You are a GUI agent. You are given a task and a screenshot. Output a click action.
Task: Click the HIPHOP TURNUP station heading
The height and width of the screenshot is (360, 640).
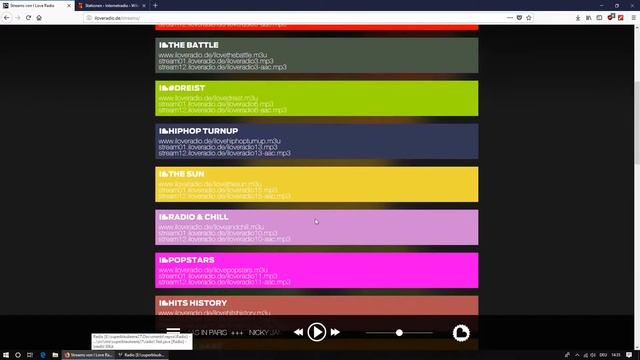pyautogui.click(x=199, y=131)
